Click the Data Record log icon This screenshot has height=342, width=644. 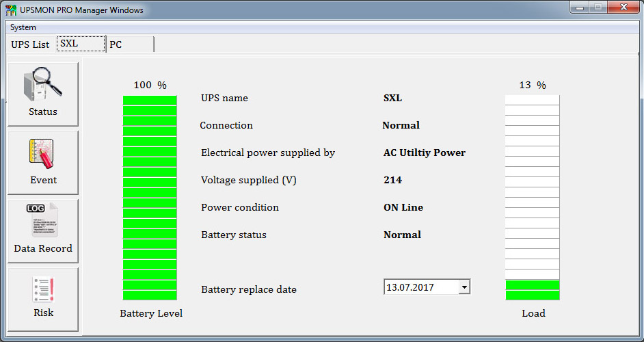point(42,220)
